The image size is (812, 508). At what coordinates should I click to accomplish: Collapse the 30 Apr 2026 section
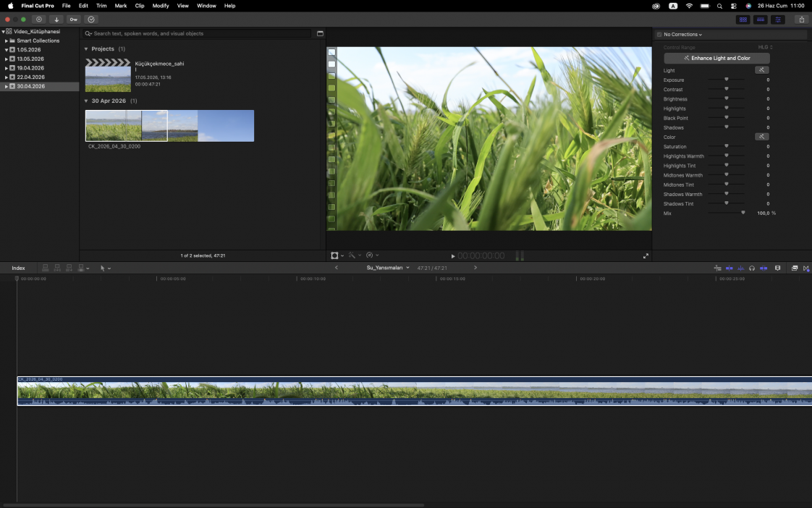coord(86,101)
